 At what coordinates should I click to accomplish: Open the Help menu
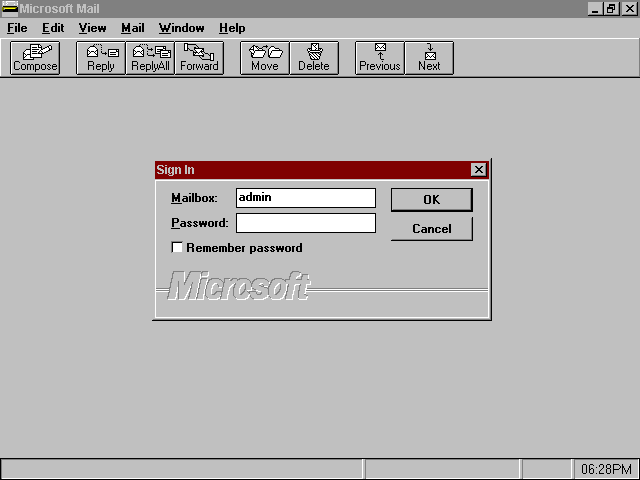click(232, 28)
